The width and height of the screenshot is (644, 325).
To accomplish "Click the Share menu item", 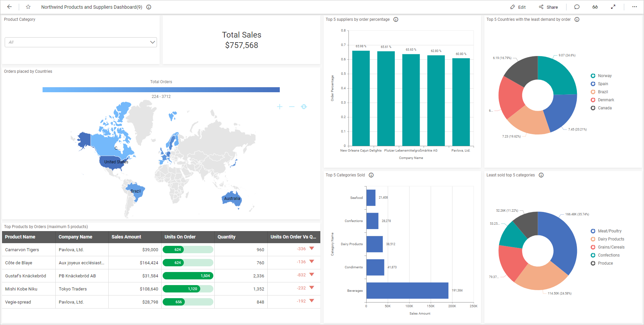I will point(549,7).
